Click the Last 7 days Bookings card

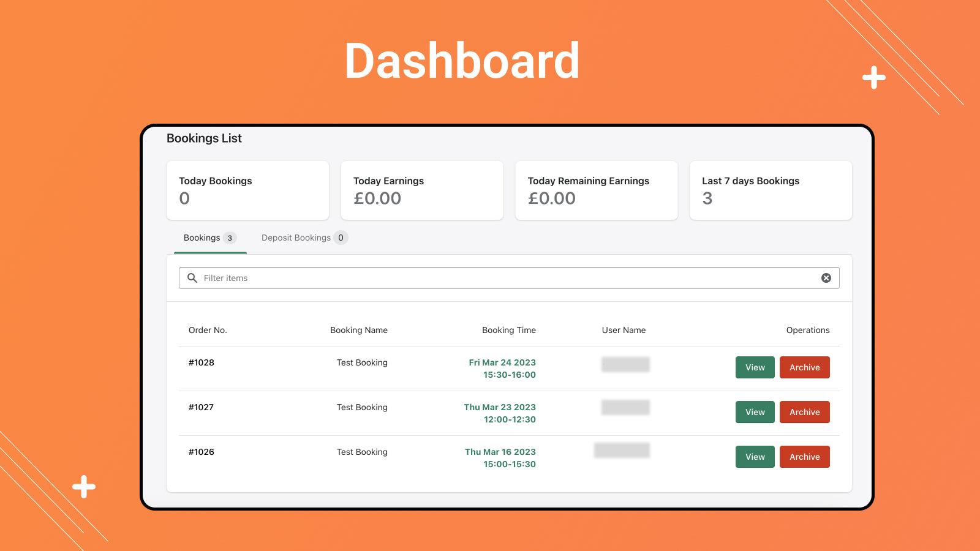click(x=771, y=190)
